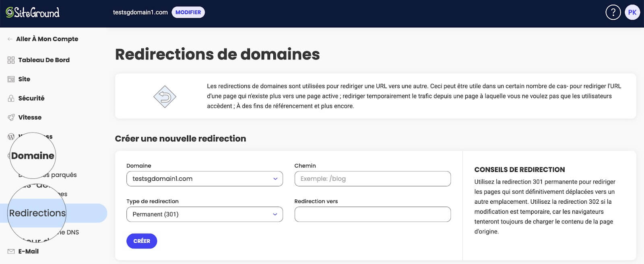This screenshot has height=264, width=644.
Task: Click the Créer une nouvelle redirection heading
Action: click(x=180, y=139)
